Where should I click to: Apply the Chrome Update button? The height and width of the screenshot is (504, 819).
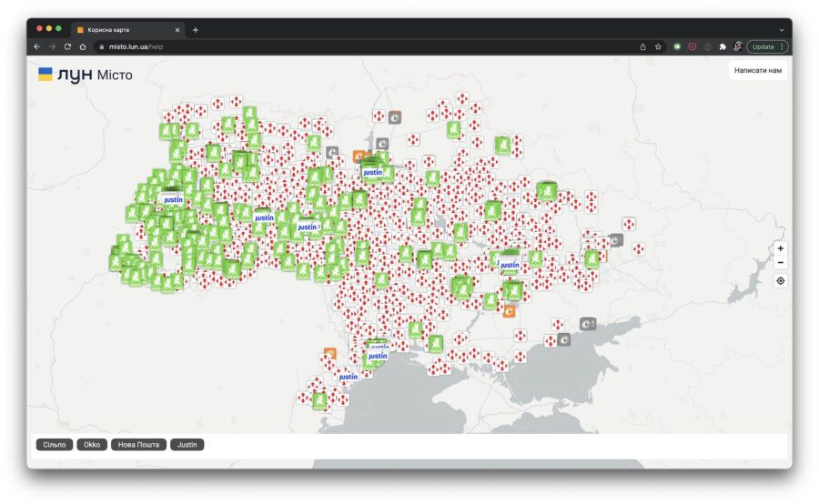point(763,46)
